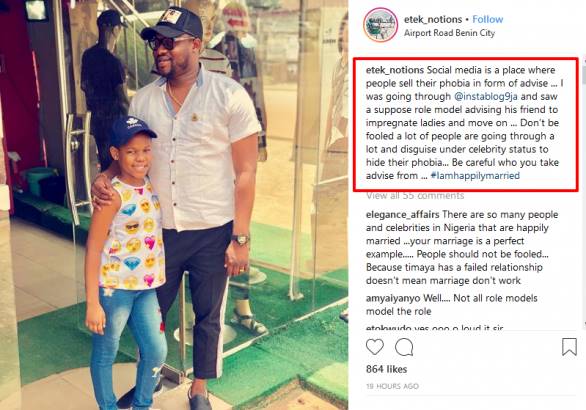Open the elegance_affairs commenter profile
This screenshot has height=410, width=586.
(x=403, y=215)
